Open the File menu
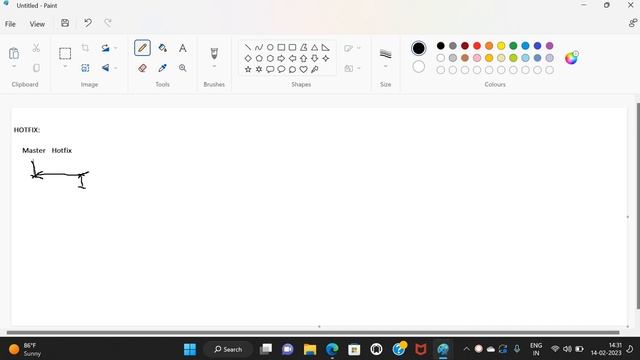Image resolution: width=640 pixels, height=360 pixels. coord(10,24)
